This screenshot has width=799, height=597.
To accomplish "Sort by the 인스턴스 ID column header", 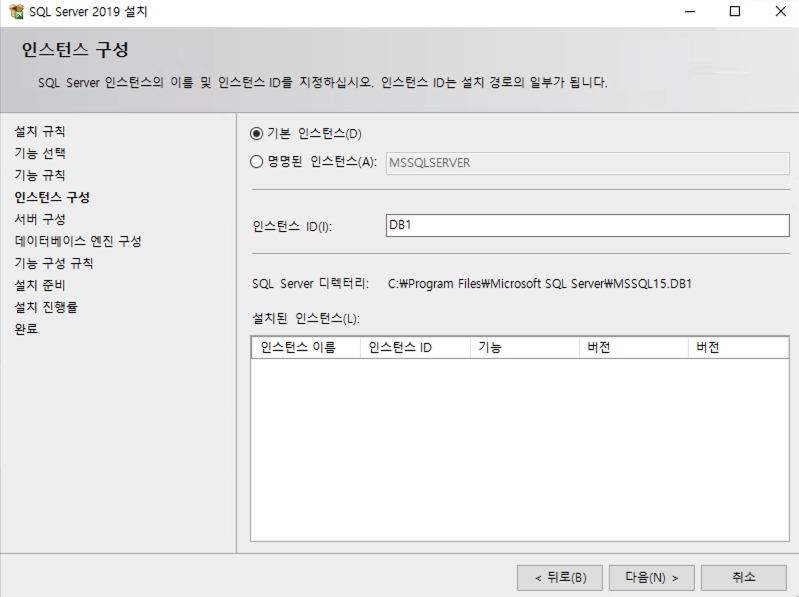I will coord(415,347).
